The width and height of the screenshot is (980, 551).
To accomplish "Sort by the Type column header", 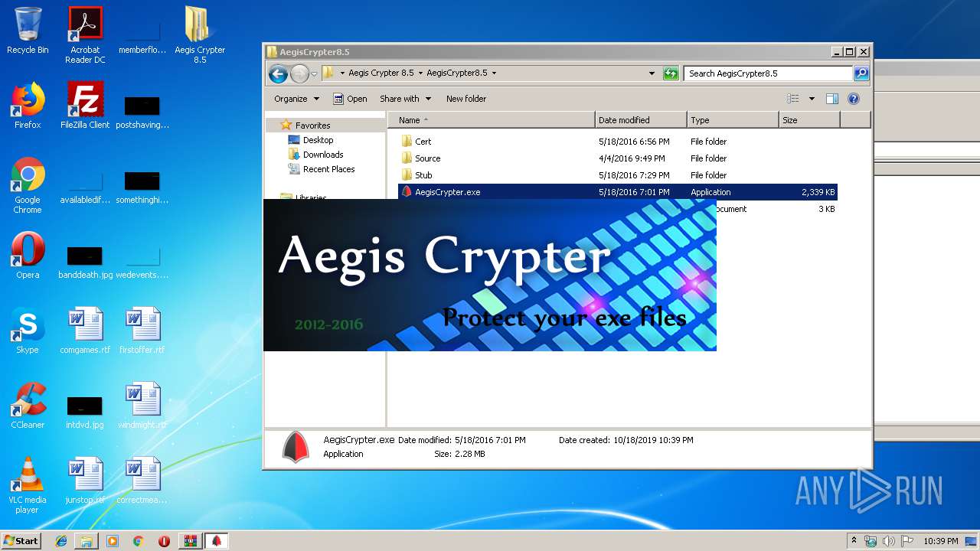I will [733, 120].
